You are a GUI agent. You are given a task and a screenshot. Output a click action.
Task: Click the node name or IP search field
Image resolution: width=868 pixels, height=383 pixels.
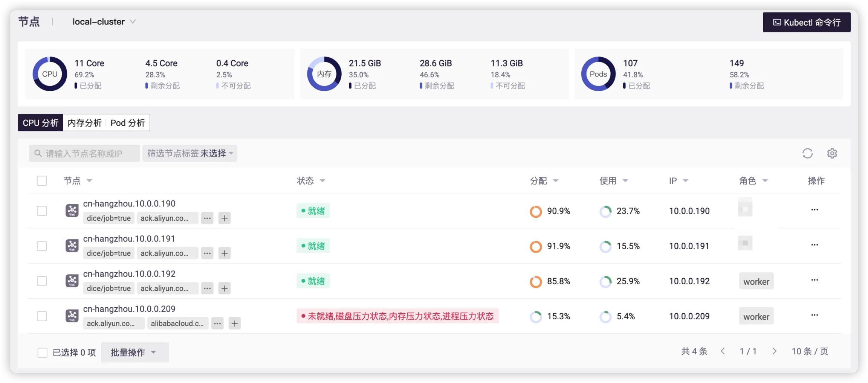point(84,153)
